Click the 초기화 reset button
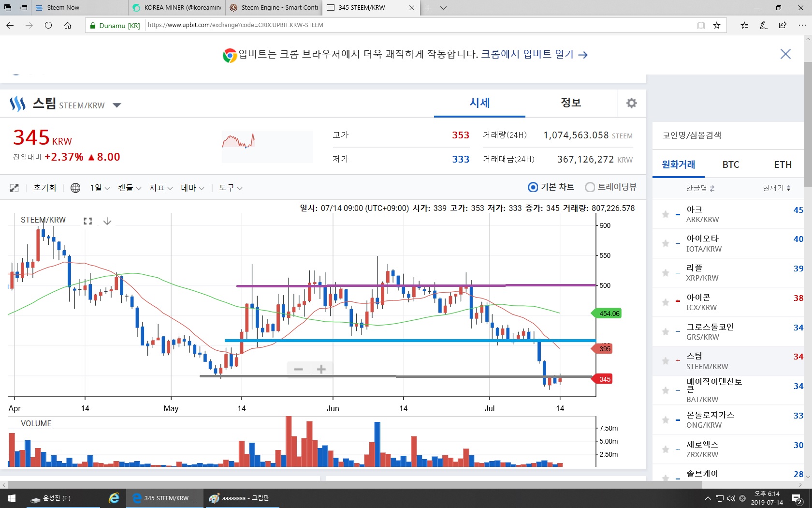The height and width of the screenshot is (508, 812). click(x=45, y=188)
